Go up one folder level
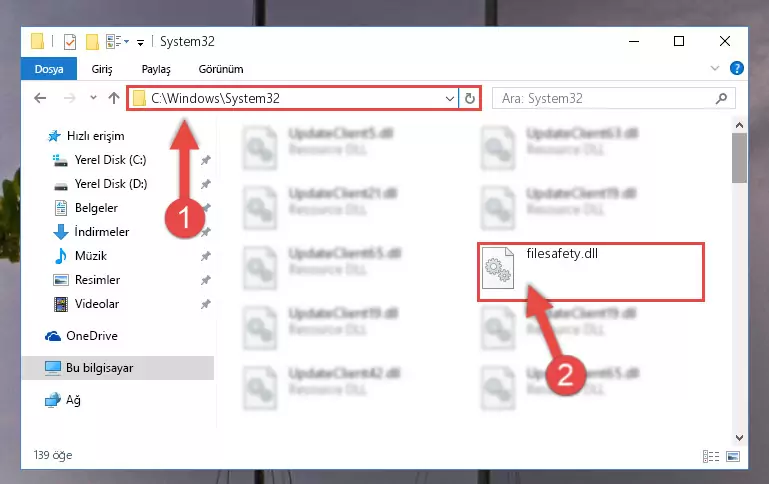Viewport: 769px width, 484px height. (114, 98)
